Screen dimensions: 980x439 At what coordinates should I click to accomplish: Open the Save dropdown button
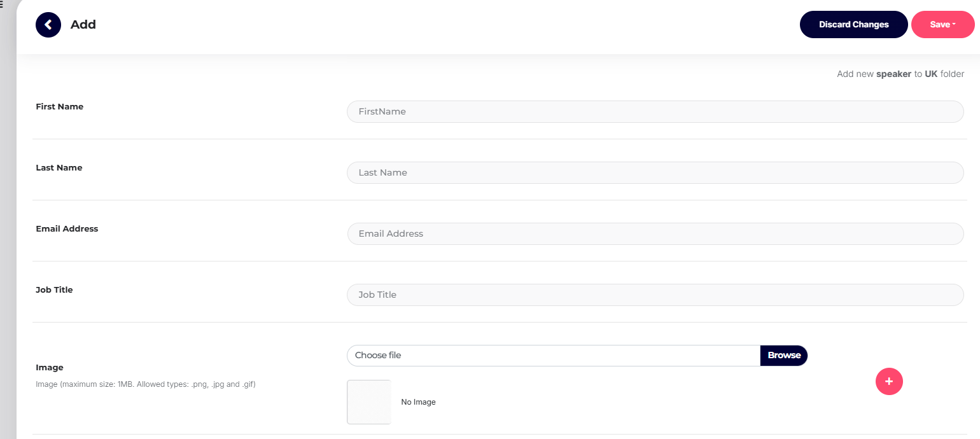tap(943, 25)
